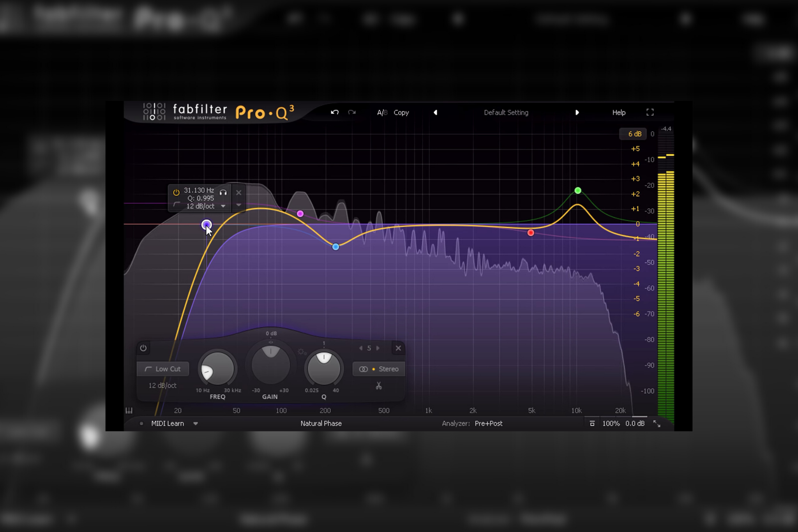Open the 12 dB/oct slope dropdown in popup
The image size is (798, 532).
click(x=223, y=206)
